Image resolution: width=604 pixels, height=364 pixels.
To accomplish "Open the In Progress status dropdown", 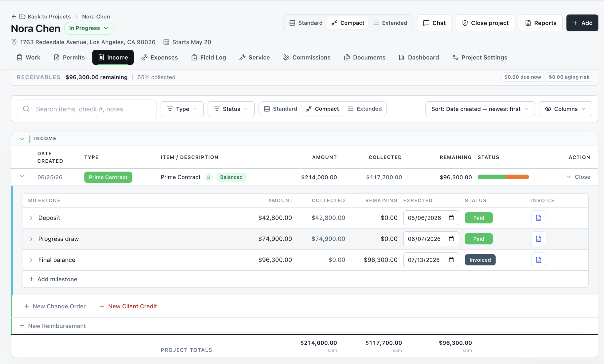I will pos(89,28).
